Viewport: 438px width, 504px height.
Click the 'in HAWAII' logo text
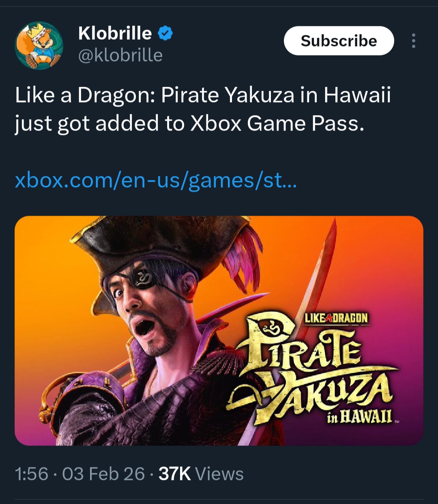click(x=360, y=416)
